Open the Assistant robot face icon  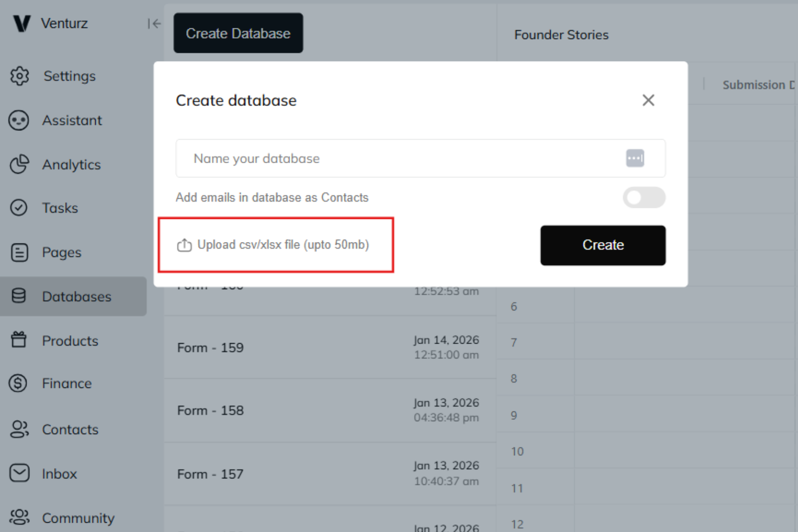[x=19, y=120]
